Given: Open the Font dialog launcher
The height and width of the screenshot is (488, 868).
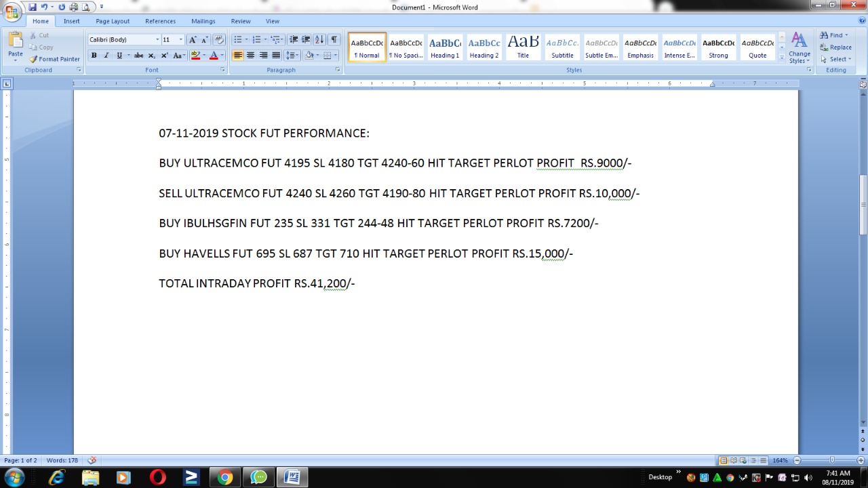Looking at the screenshot, I should pyautogui.click(x=222, y=70).
